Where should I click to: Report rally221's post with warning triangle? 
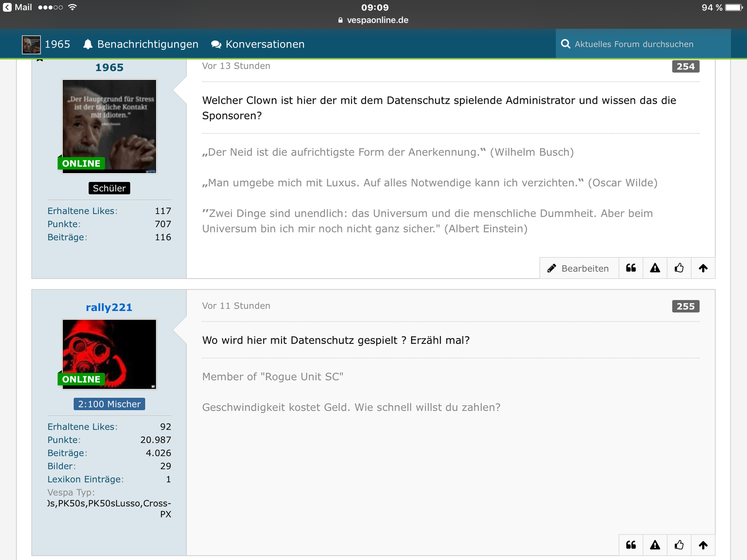click(x=655, y=545)
